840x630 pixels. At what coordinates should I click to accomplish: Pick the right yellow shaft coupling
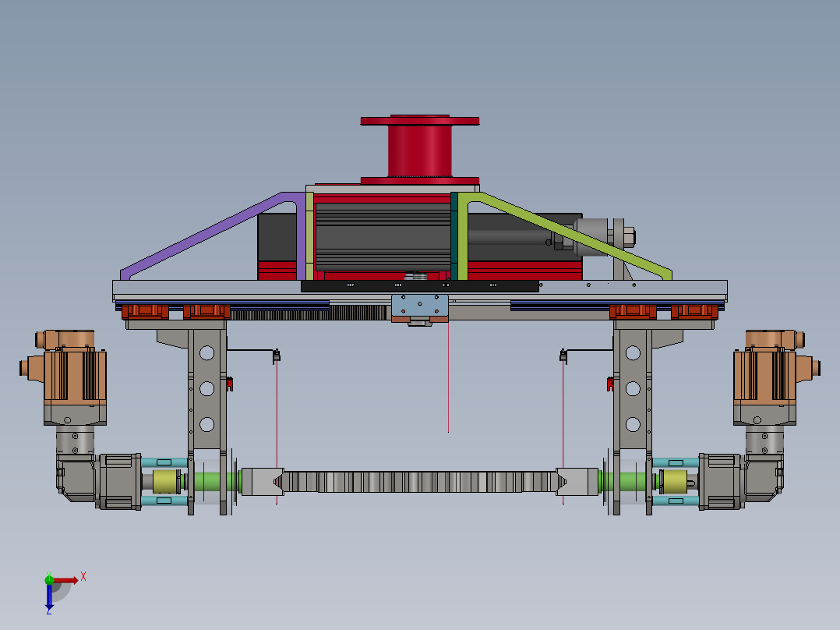coord(673,482)
